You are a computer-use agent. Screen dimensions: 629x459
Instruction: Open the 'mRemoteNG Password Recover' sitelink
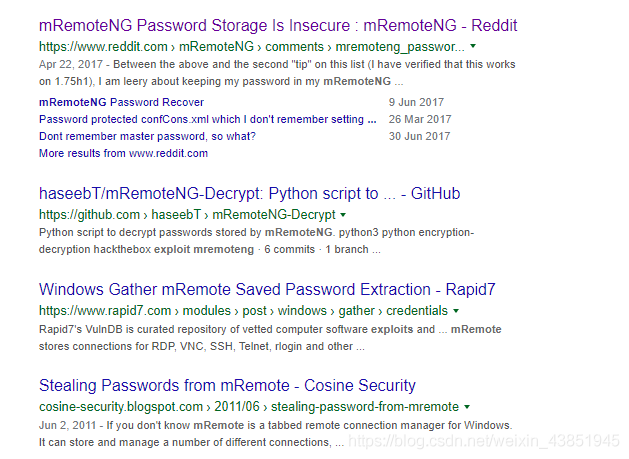pos(121,102)
